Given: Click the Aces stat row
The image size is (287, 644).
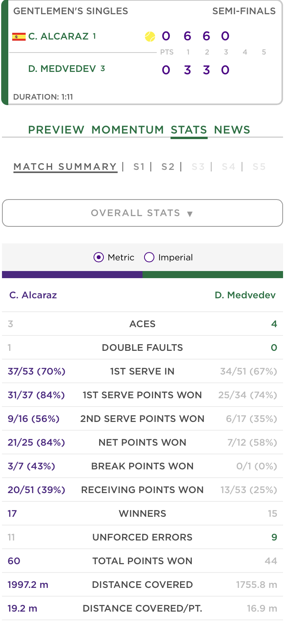Looking at the screenshot, I should tap(143, 324).
